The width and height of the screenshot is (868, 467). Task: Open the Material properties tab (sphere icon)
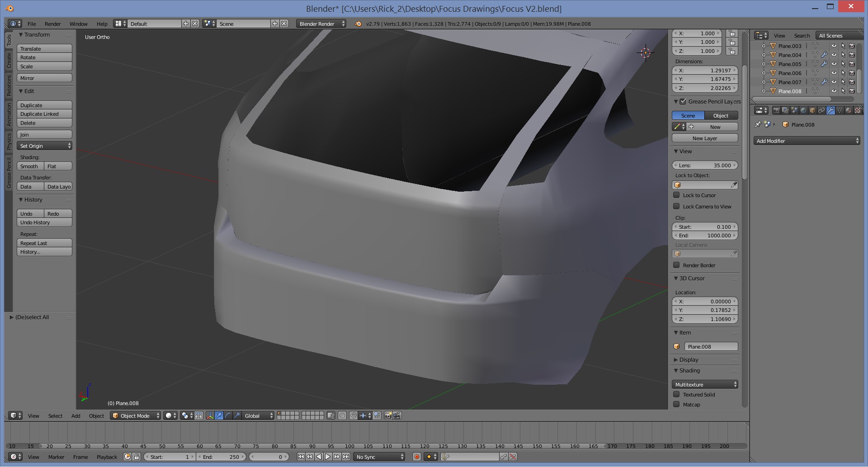849,110
